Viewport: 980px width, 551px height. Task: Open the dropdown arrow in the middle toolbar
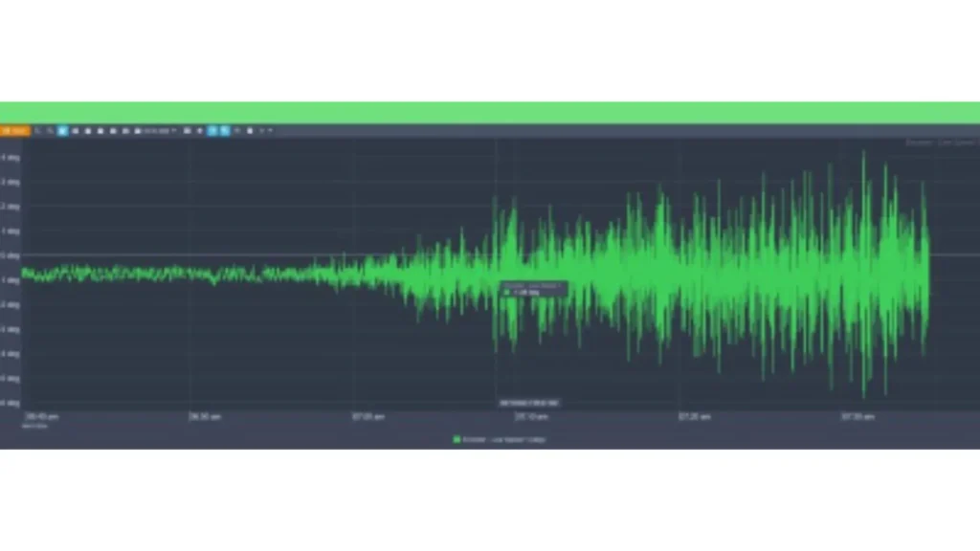click(174, 130)
